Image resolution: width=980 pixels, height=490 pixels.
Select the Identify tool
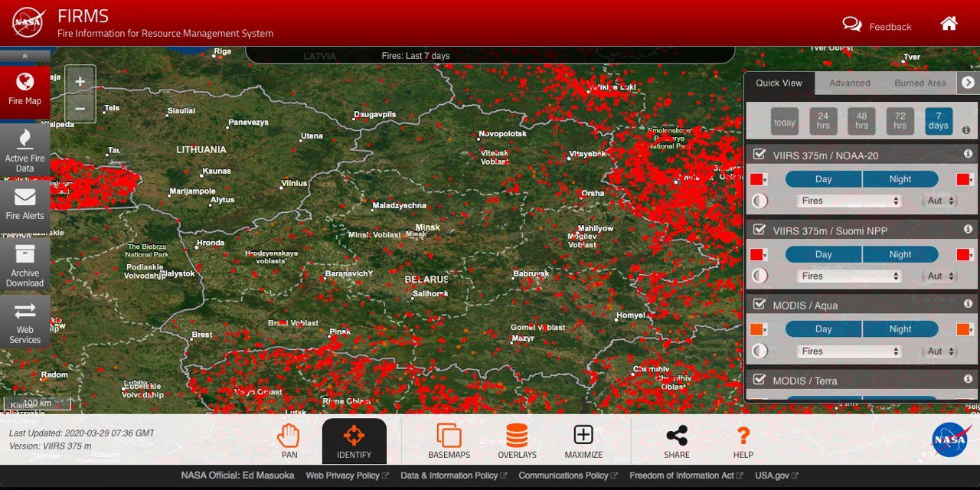tap(354, 441)
